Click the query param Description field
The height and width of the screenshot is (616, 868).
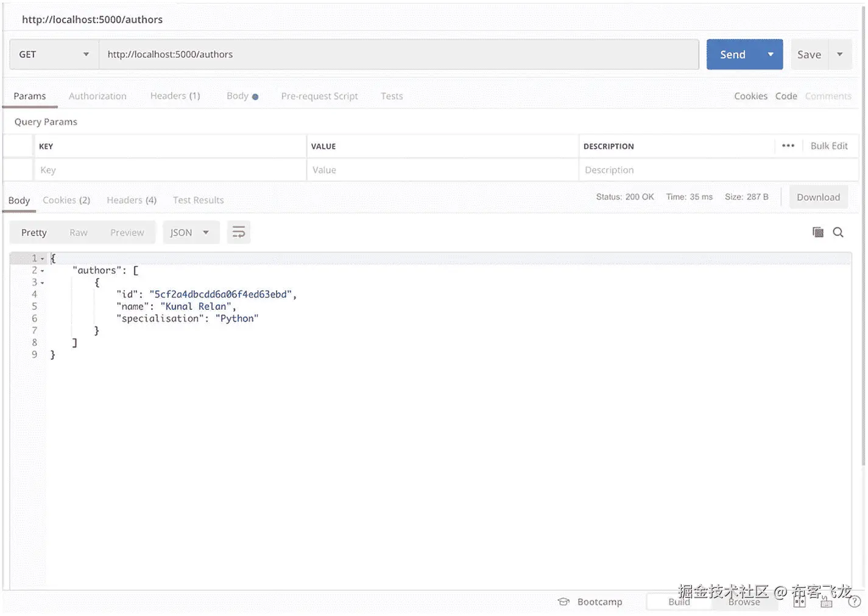(x=718, y=170)
